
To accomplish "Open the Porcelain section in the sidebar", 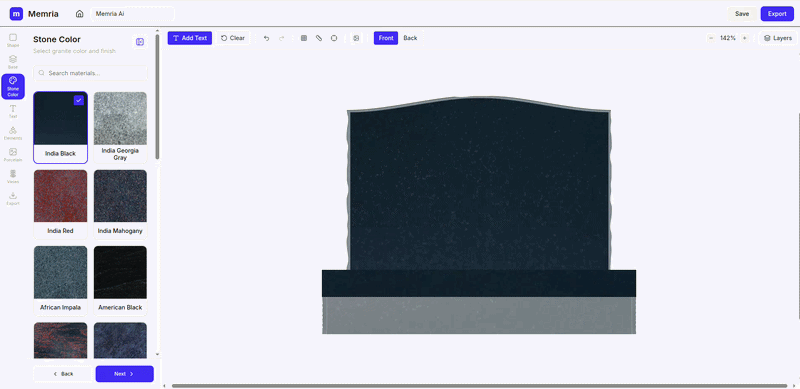I will coord(13,155).
